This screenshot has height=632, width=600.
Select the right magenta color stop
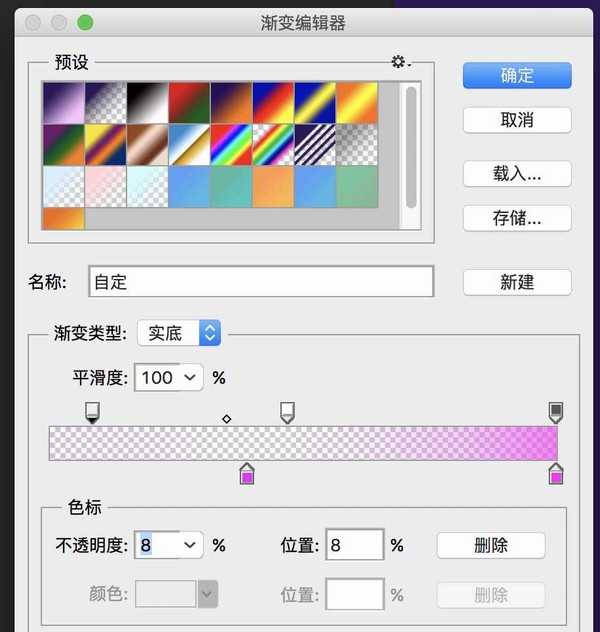[556, 474]
